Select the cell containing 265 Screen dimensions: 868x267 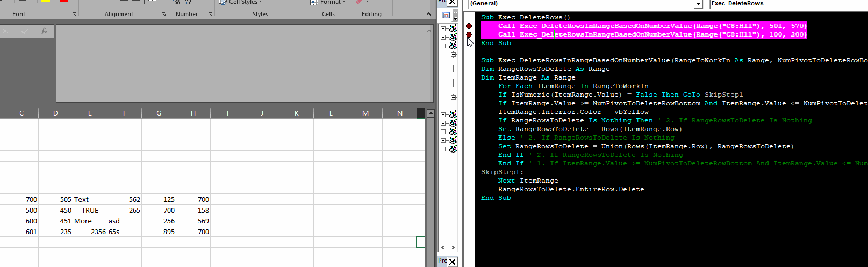pyautogui.click(x=125, y=210)
